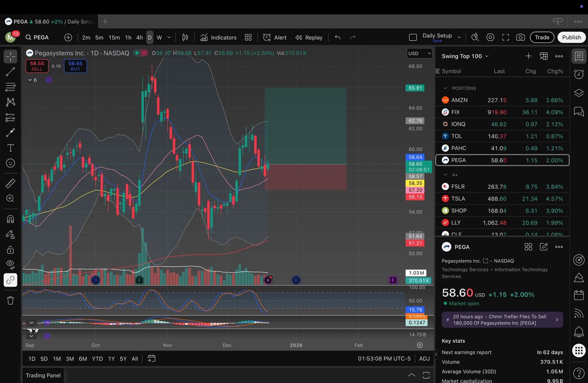
Task: Select FSLR row in the watchlist
Action: coord(502,187)
